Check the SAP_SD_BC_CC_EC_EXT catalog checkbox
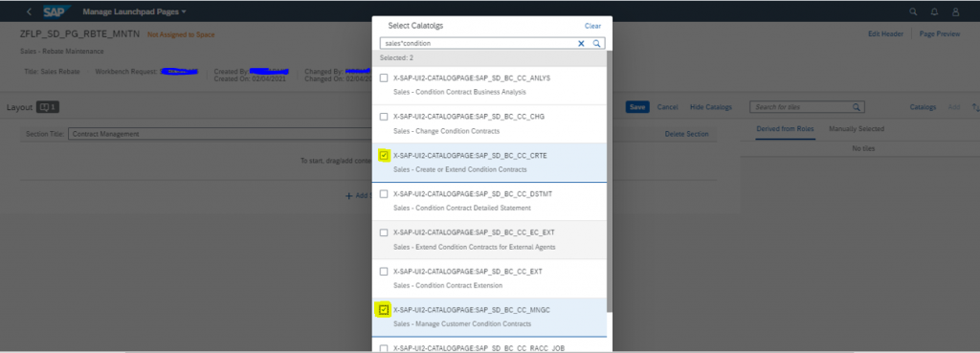 384,232
